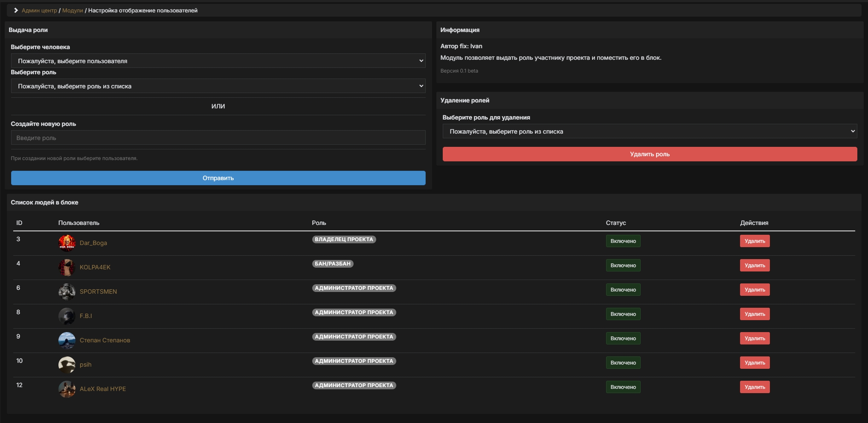Open the Модули breadcrumb link

(x=72, y=9)
